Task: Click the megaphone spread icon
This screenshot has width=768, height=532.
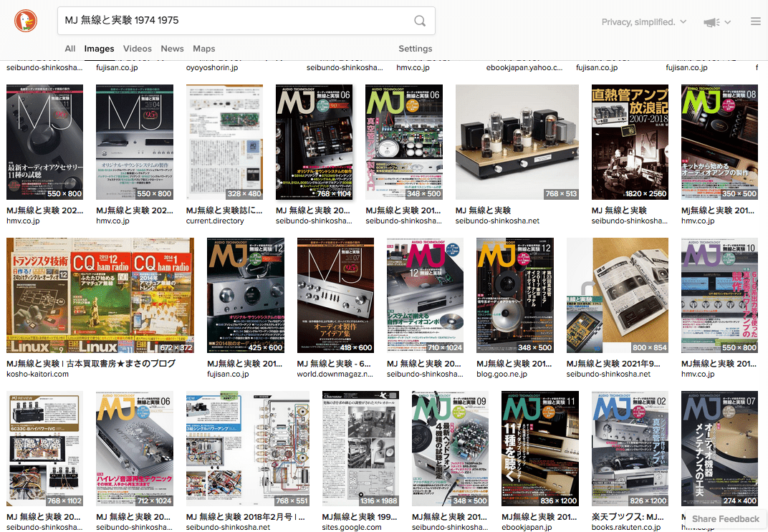Action: [x=711, y=22]
